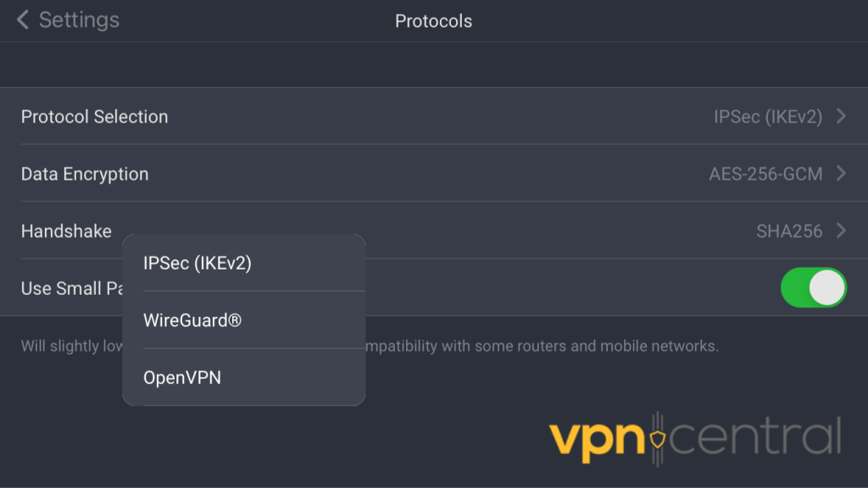Screen dimensions: 868x488
Task: Click the Protocols page title
Action: click(x=433, y=20)
